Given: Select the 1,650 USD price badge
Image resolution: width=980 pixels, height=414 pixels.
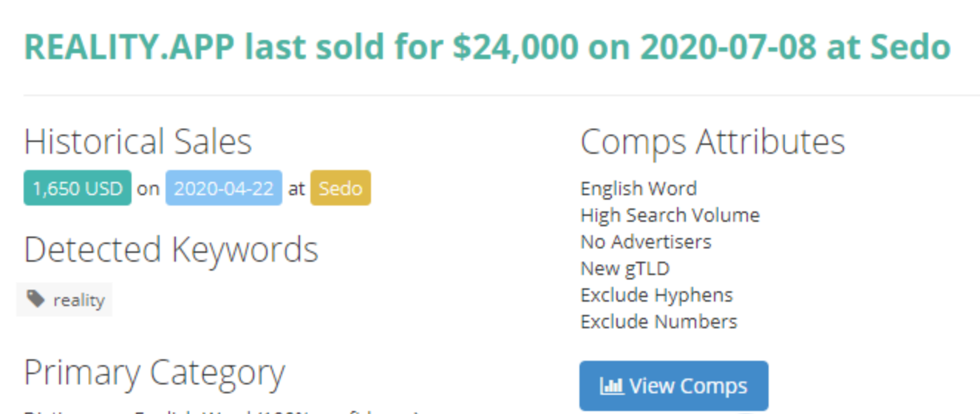Looking at the screenshot, I should click(78, 189).
